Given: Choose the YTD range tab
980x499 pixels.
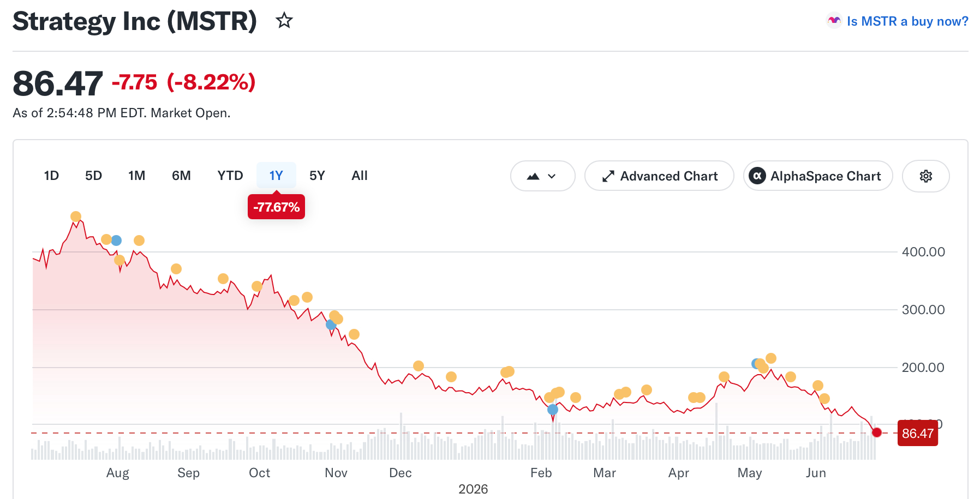Looking at the screenshot, I should point(230,176).
